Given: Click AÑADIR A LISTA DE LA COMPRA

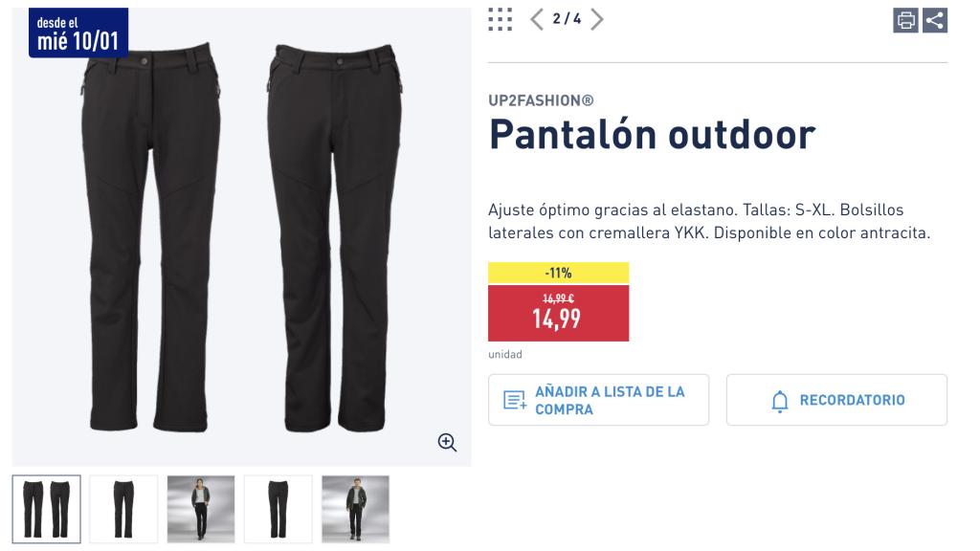Looking at the screenshot, I should pyautogui.click(x=598, y=400).
